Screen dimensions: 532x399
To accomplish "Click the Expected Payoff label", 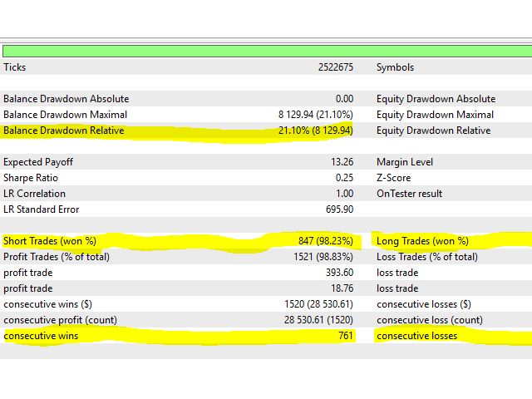I will click(x=37, y=162).
